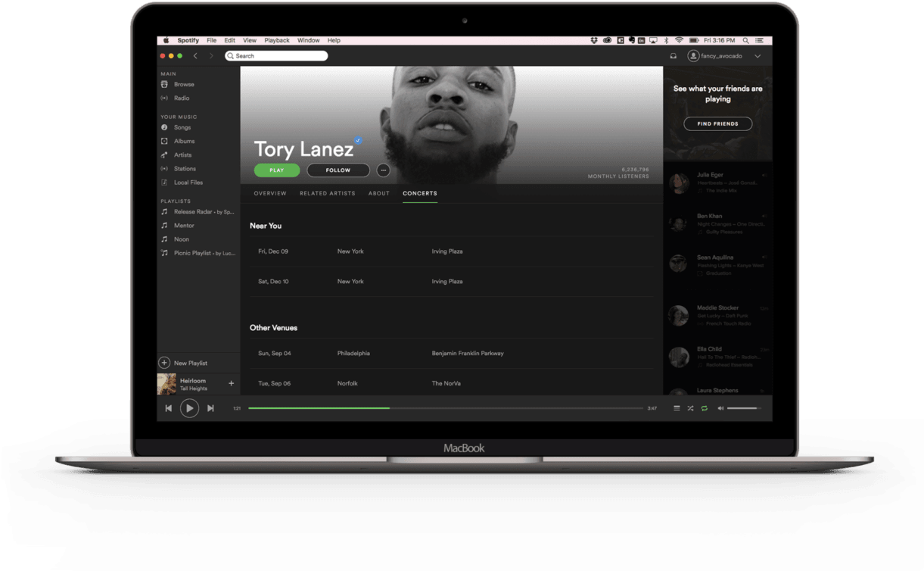Open the Sun, Sep 04 Philadelphia concert
Screen dimensions: 924x571
pos(451,353)
